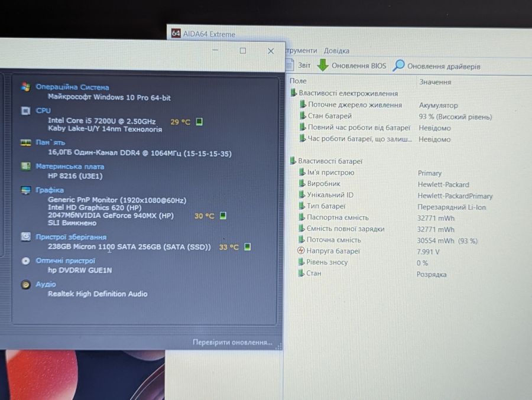532x400 pixels.
Task: Click the Realtek High Definition Audio text
Action: [98, 294]
